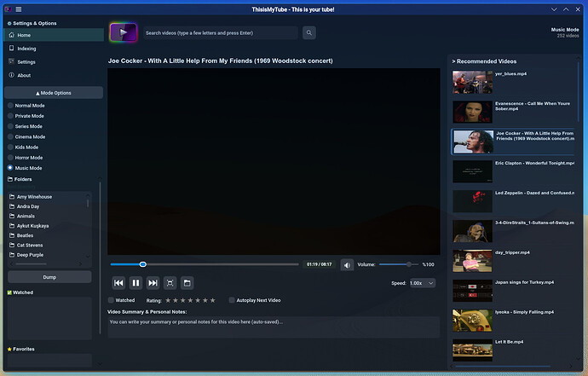Skip to the previous video
588x376 pixels.
click(x=118, y=283)
